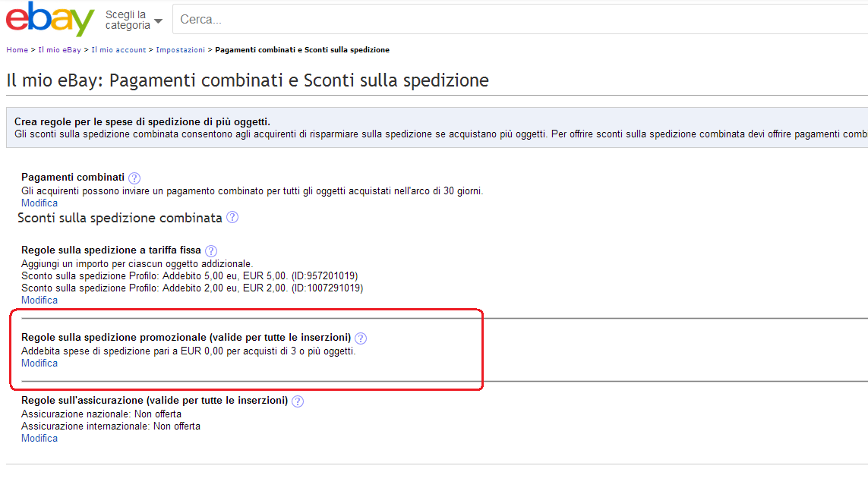Screen dimensions: 868x491
Task: Open help icon beside Sconti sulla spedizione combinata
Action: (232, 217)
